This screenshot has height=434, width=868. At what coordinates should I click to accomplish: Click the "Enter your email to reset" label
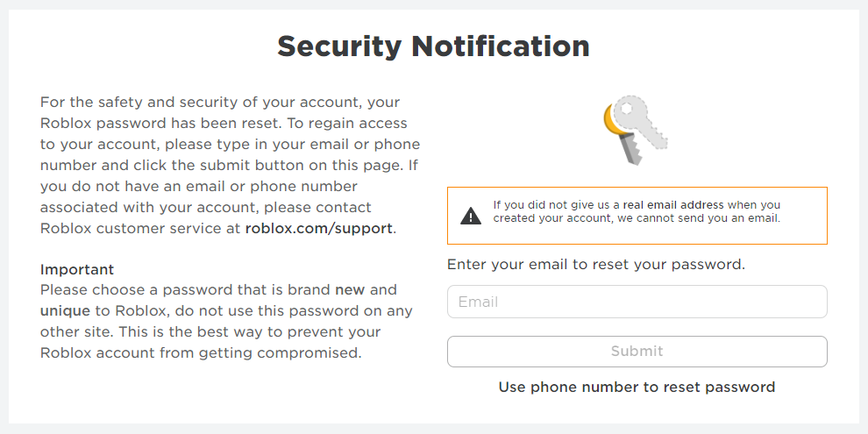pyautogui.click(x=596, y=264)
